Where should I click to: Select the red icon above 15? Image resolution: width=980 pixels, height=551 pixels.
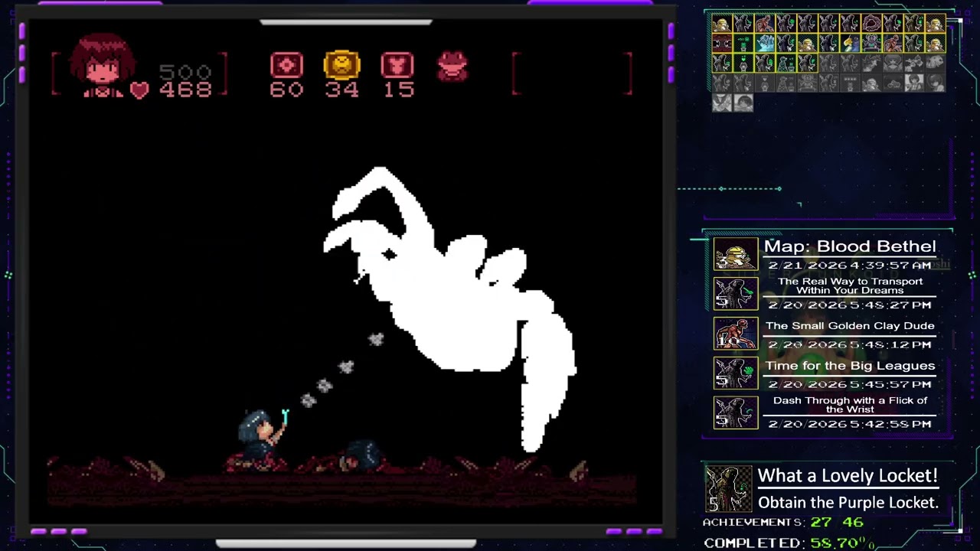point(397,65)
